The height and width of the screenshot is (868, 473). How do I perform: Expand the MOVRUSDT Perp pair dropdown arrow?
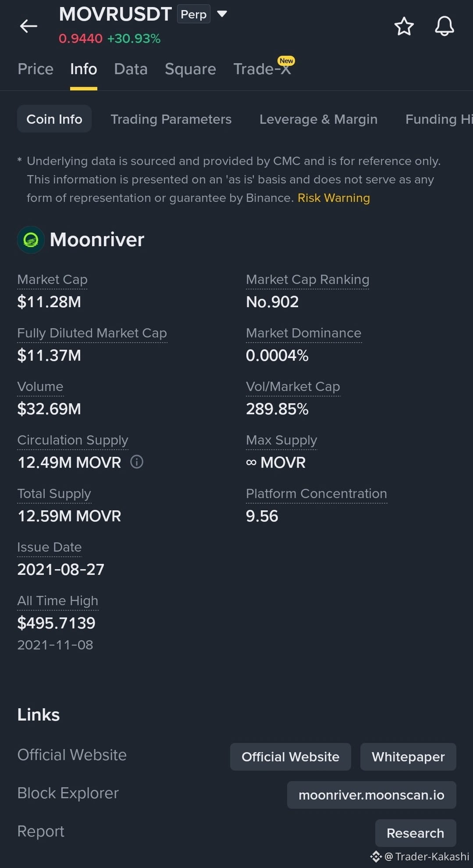(x=222, y=14)
